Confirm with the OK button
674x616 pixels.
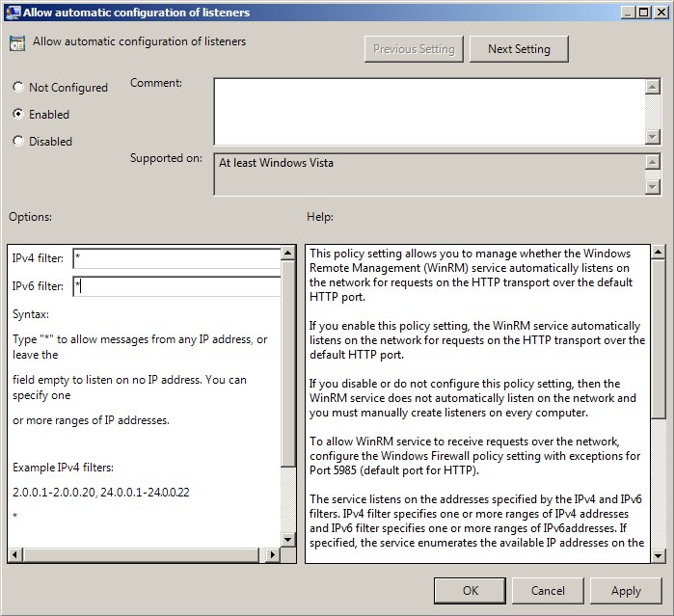point(470,591)
